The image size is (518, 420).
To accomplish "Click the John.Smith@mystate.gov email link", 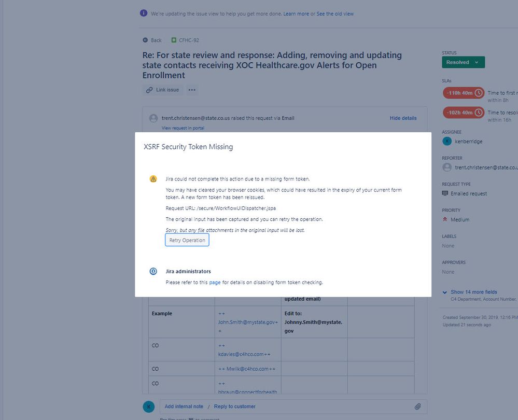I will click(247, 322).
